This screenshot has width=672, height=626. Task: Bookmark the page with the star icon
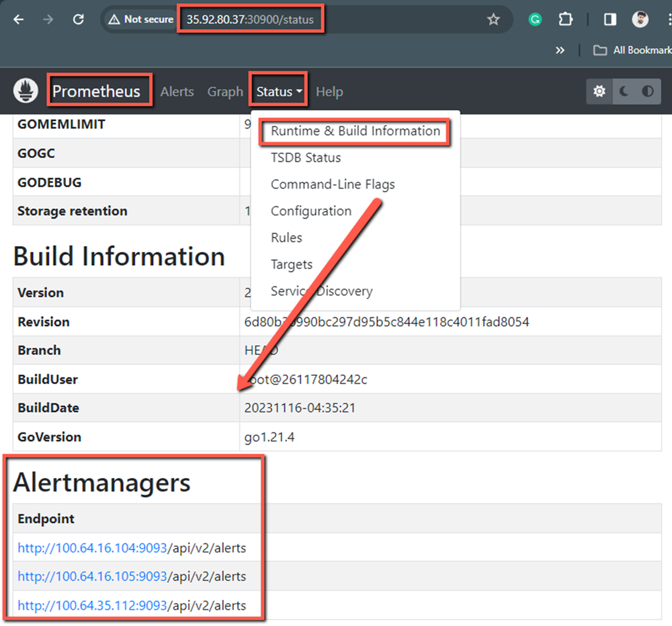pyautogui.click(x=494, y=19)
